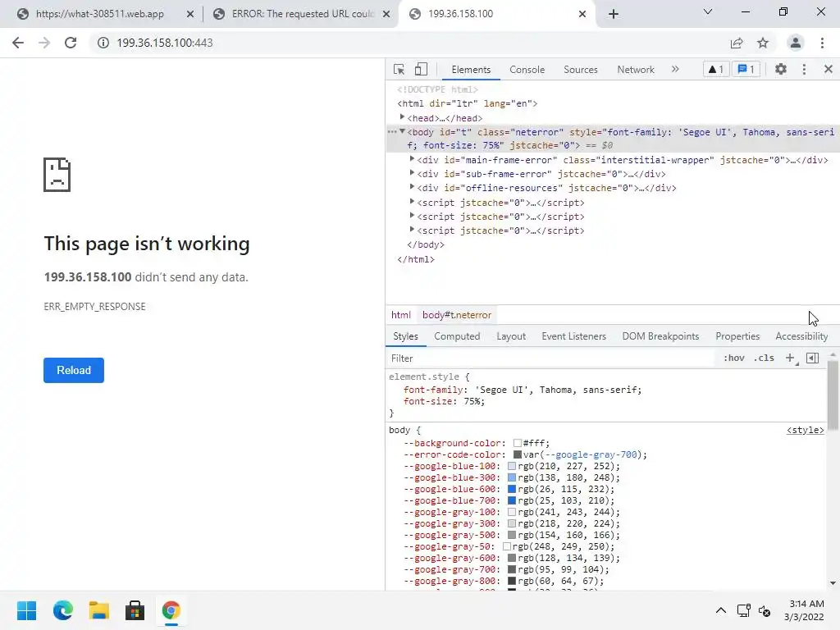Switch to the ERROR requested URL tab
Image resolution: width=840 pixels, height=630 pixels.
(x=300, y=14)
